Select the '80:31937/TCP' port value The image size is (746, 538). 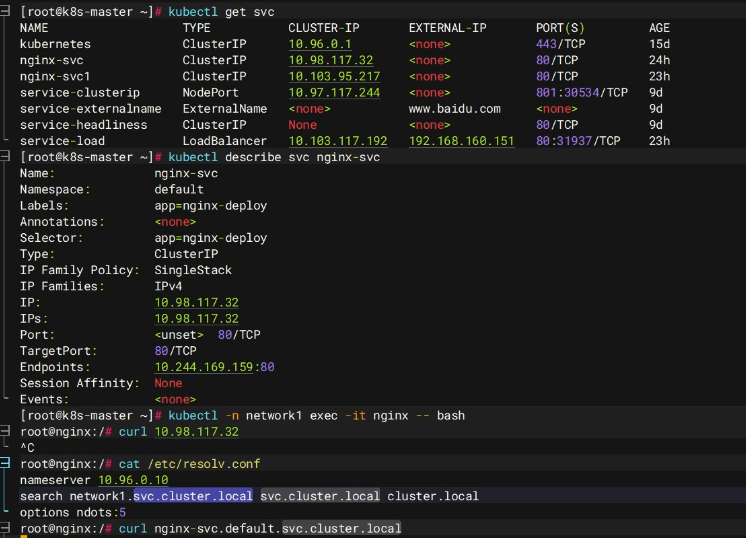(x=578, y=141)
